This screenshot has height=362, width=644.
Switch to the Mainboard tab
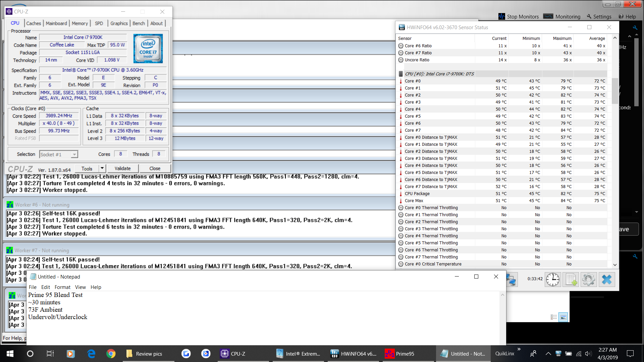[x=56, y=23]
